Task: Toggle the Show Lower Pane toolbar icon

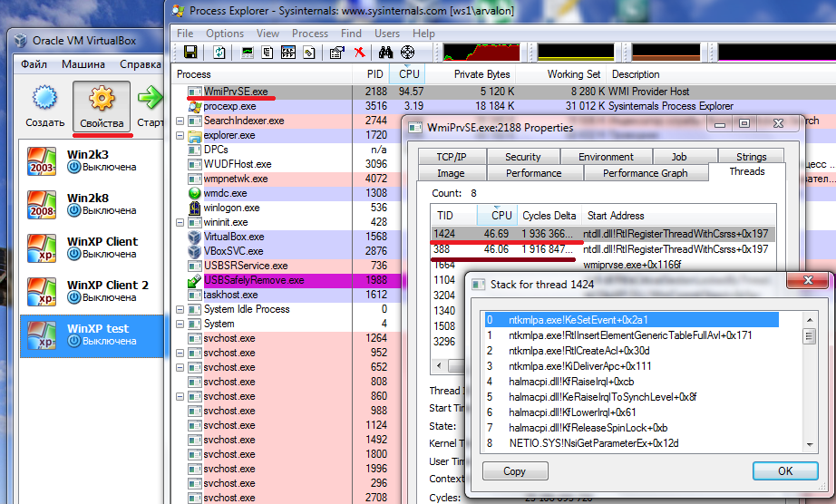Action: coord(288,53)
